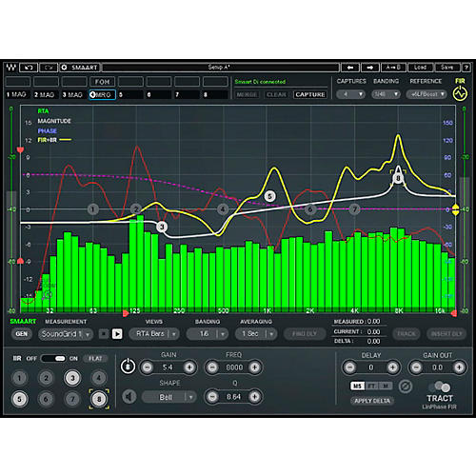This screenshot has height=476, width=476.
Task: Expand the RTA Bars views dropdown
Action: coord(154,334)
